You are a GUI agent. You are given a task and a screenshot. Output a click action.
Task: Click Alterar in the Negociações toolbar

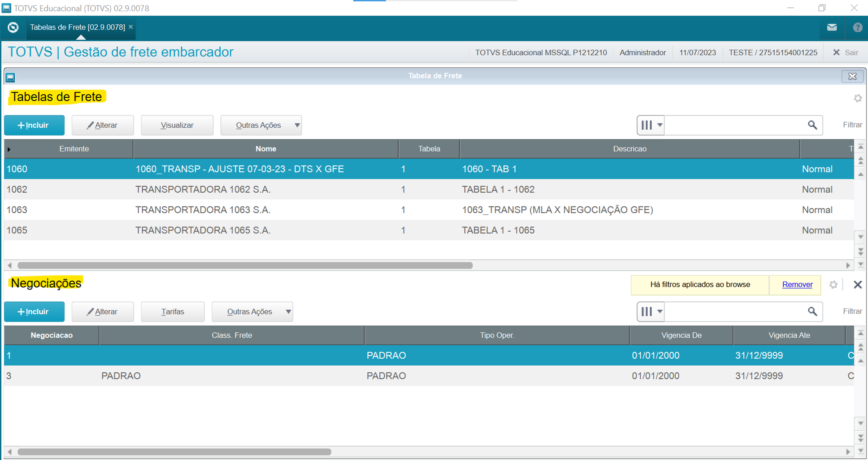tap(102, 312)
